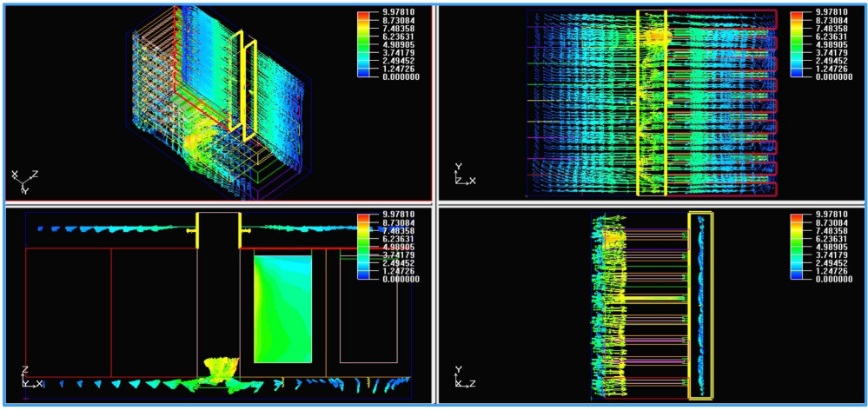868x410 pixels.
Task: Click the Y-Z axis indicator in bottom-right viewport
Action: coord(463,378)
